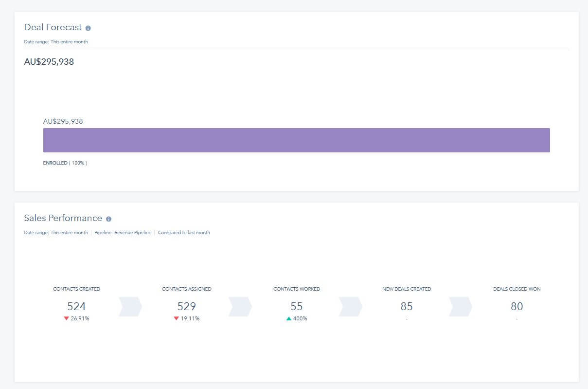The image size is (588, 389).
Task: Click the red down arrow next to 19.11%
Action: 177,318
